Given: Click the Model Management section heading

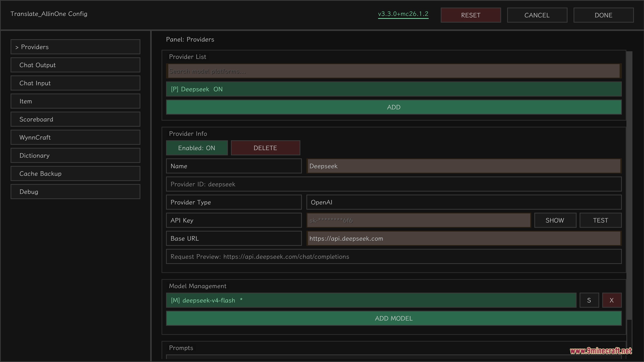Looking at the screenshot, I should point(197,286).
